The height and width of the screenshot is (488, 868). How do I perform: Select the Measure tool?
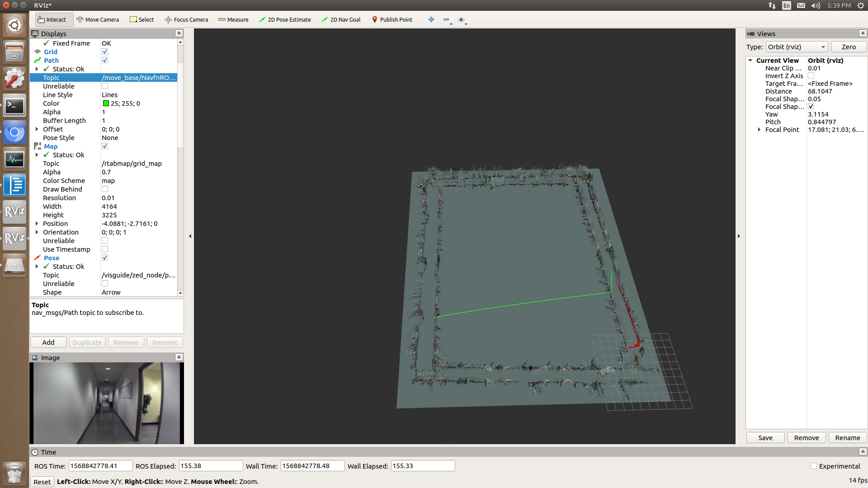233,19
